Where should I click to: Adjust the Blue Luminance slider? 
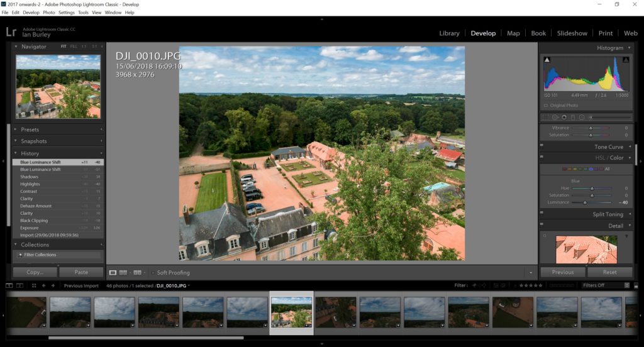585,202
